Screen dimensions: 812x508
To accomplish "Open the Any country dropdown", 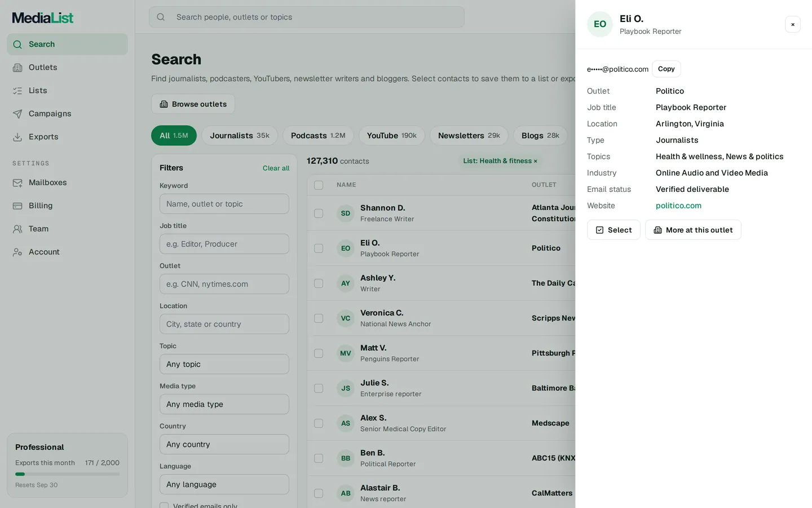I will (x=224, y=444).
